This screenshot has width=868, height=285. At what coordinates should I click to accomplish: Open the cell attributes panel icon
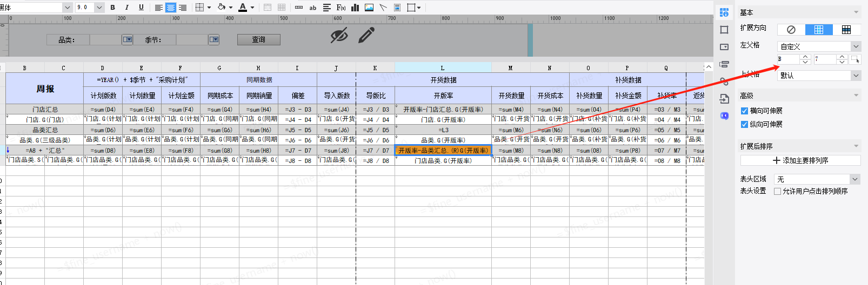tap(724, 12)
